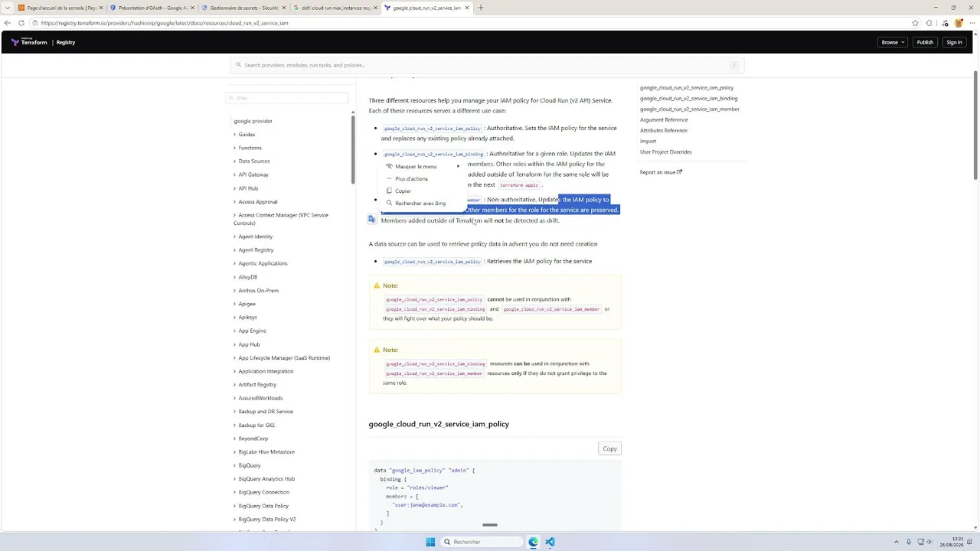Screen dimensions: 980x551
Task: Click the sidebar navigation scrollbar thumb
Action: tap(353, 149)
